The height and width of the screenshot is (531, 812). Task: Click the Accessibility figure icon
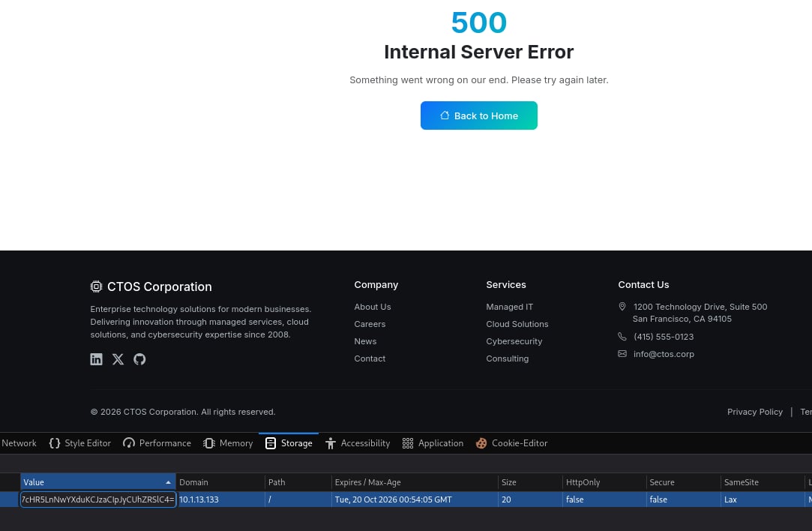click(331, 443)
